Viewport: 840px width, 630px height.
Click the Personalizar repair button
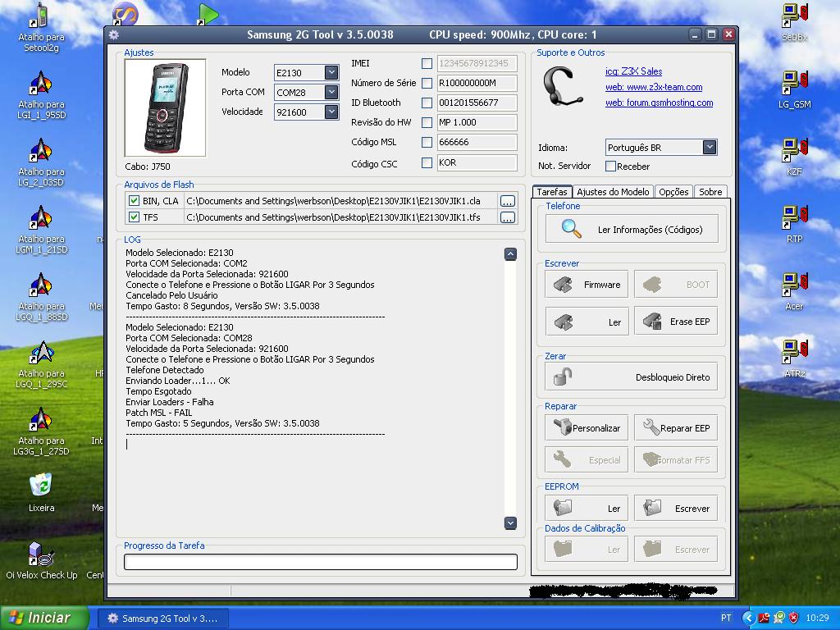point(587,427)
